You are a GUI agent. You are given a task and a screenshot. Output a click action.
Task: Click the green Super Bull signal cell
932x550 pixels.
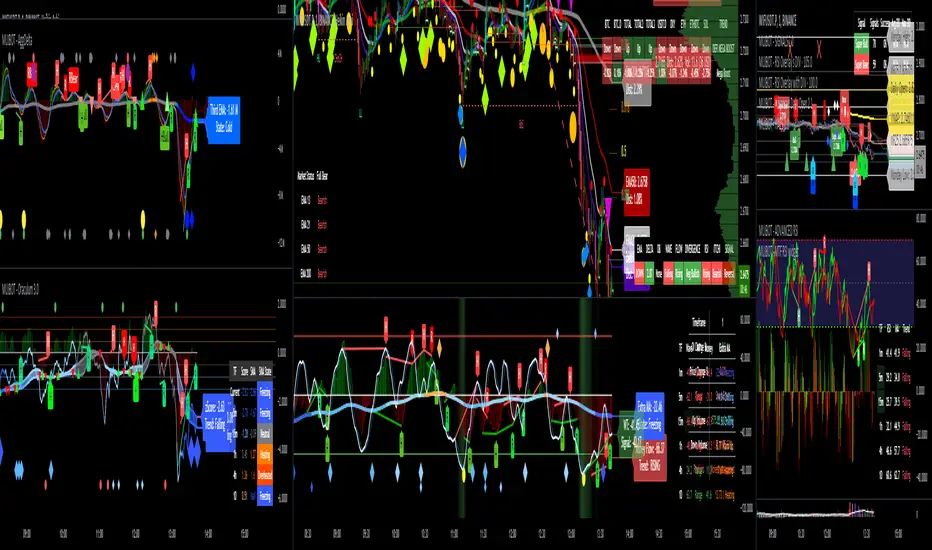tap(861, 43)
